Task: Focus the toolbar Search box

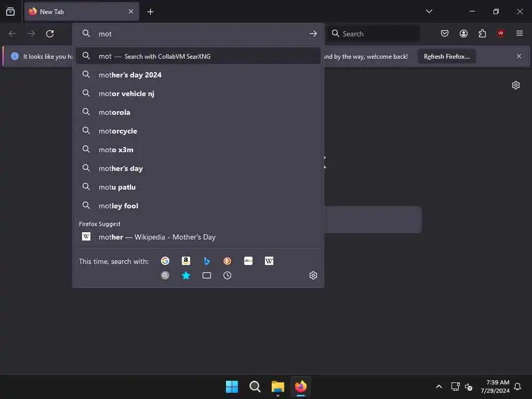Action: click(373, 34)
